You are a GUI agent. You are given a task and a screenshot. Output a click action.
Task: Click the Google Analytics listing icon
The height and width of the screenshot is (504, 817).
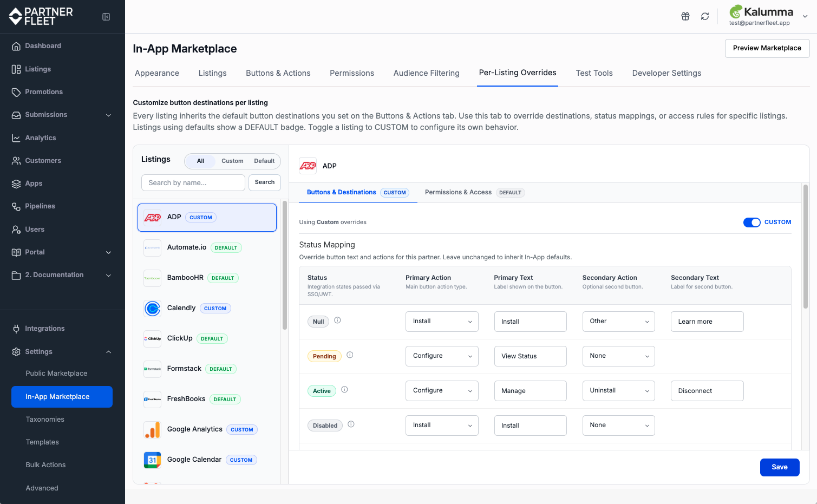pyautogui.click(x=153, y=430)
